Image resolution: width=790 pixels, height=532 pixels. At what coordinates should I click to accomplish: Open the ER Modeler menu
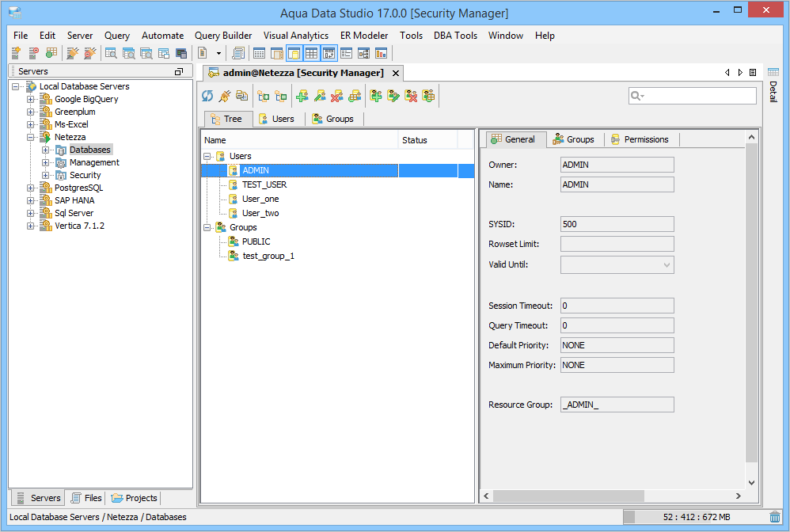364,36
